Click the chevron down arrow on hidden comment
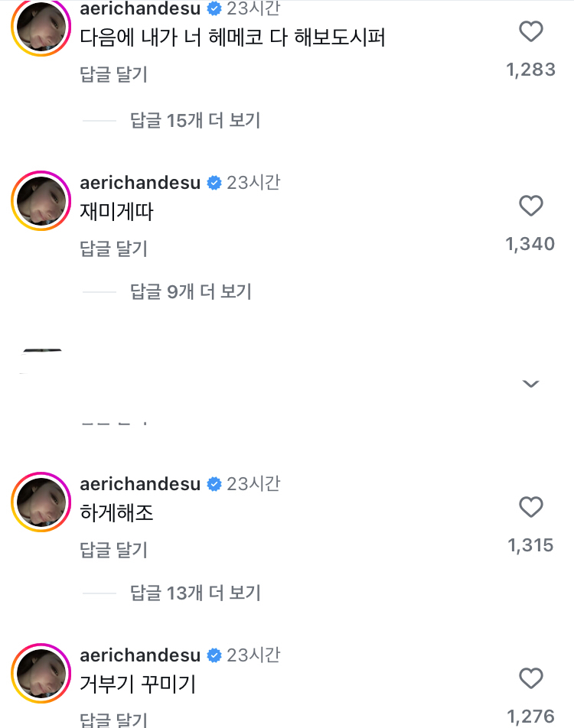This screenshot has width=574, height=728. tap(530, 383)
